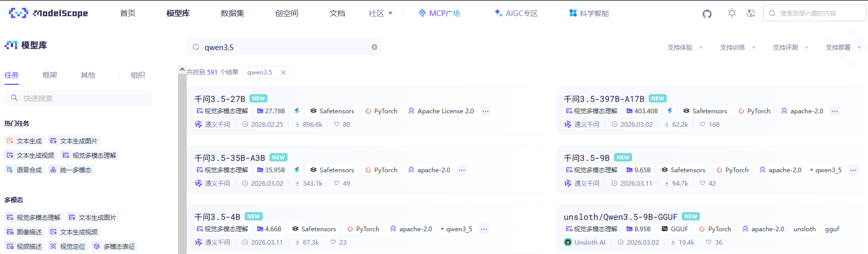Open the 支持训练 filter dropdown

(x=738, y=48)
